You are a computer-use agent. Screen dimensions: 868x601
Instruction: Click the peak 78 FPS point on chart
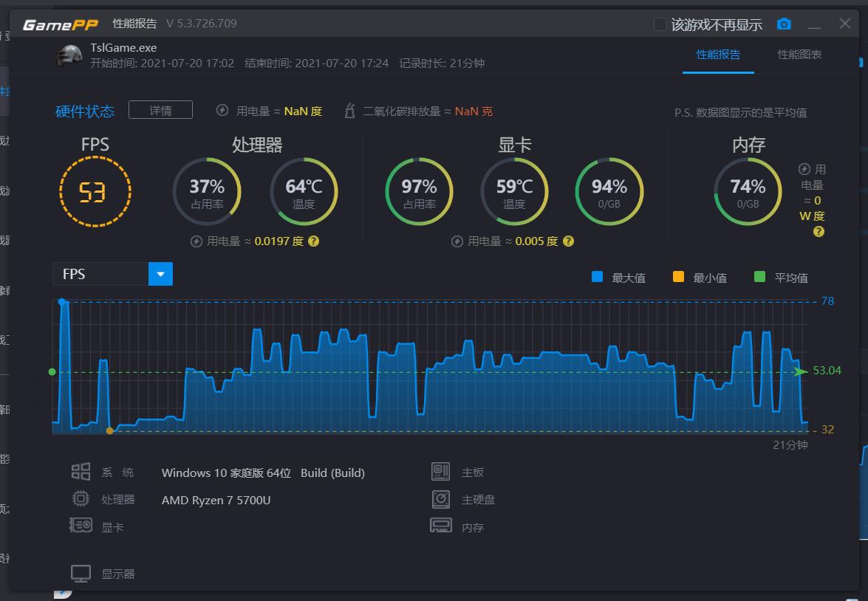tap(62, 302)
